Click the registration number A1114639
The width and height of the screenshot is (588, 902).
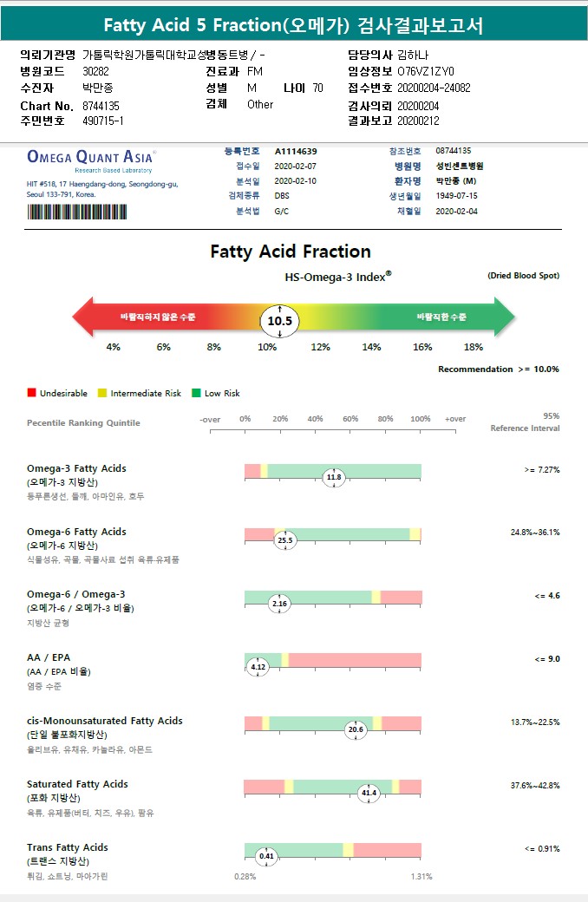(x=295, y=151)
